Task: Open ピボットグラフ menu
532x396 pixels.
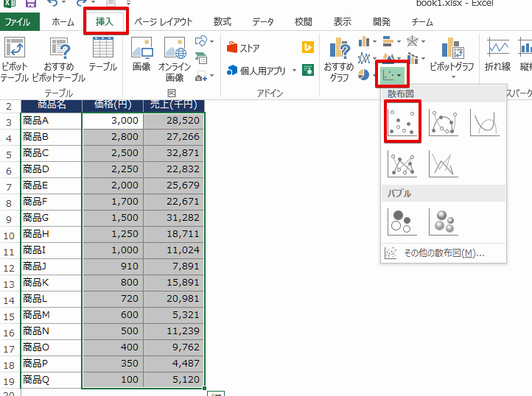Action: pos(452,60)
